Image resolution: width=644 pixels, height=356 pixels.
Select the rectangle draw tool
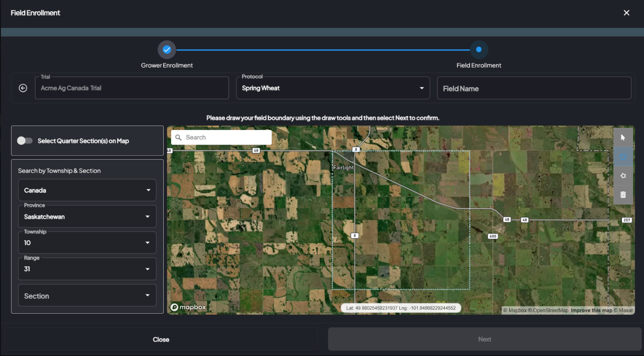pyautogui.click(x=623, y=157)
